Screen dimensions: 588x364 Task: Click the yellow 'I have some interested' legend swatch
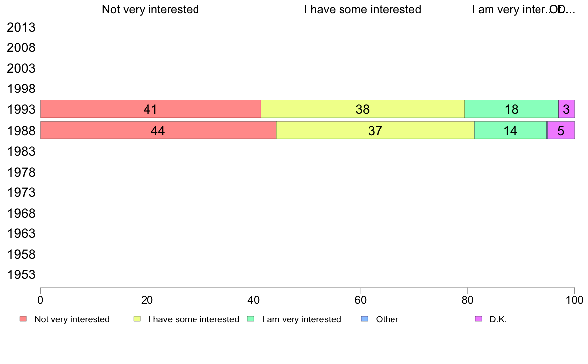click(137, 319)
